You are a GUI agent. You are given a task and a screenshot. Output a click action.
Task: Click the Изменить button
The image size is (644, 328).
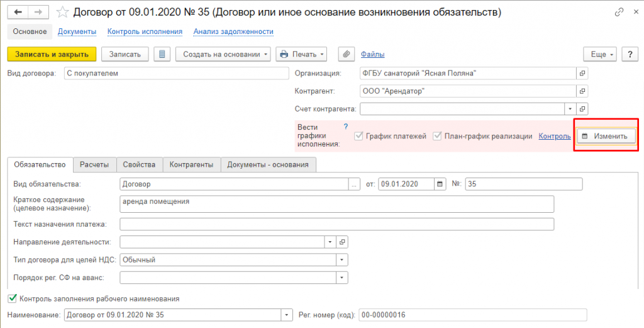coord(606,136)
